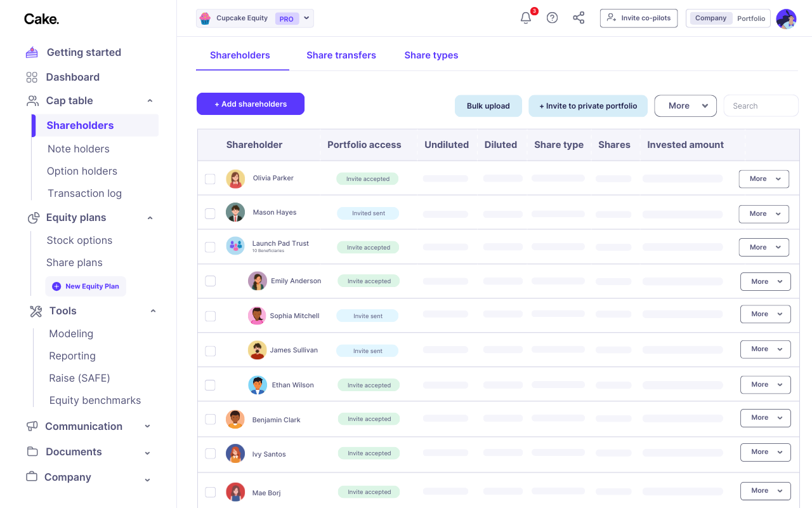Viewport: 812px width, 508px height.
Task: Select the Dashboard icon in the sidebar
Action: [x=32, y=77]
